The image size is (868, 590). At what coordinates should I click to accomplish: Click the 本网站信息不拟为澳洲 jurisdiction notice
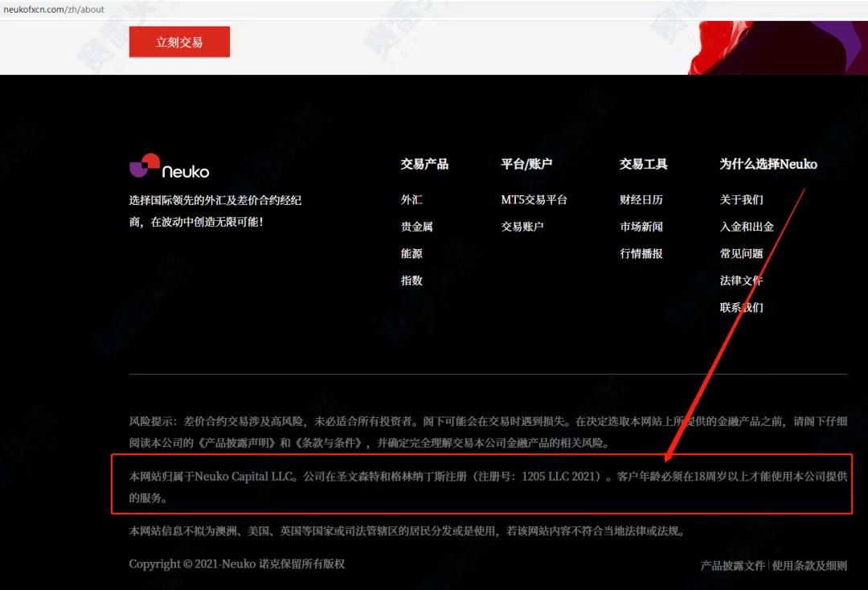click(408, 531)
